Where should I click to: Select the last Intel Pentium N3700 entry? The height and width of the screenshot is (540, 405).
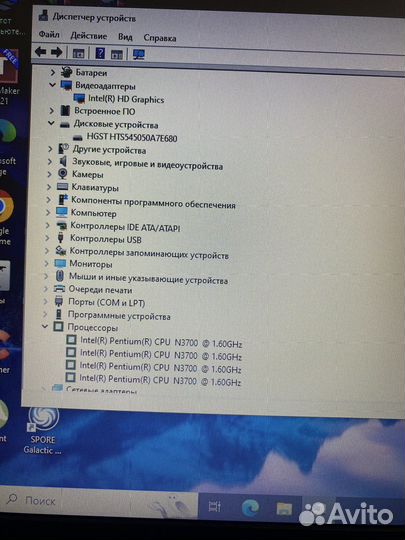click(x=160, y=380)
